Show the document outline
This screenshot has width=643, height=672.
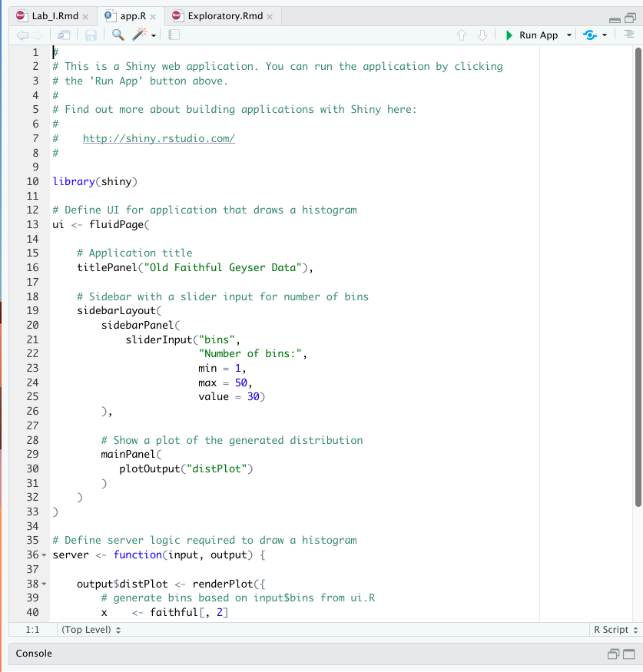(x=629, y=35)
